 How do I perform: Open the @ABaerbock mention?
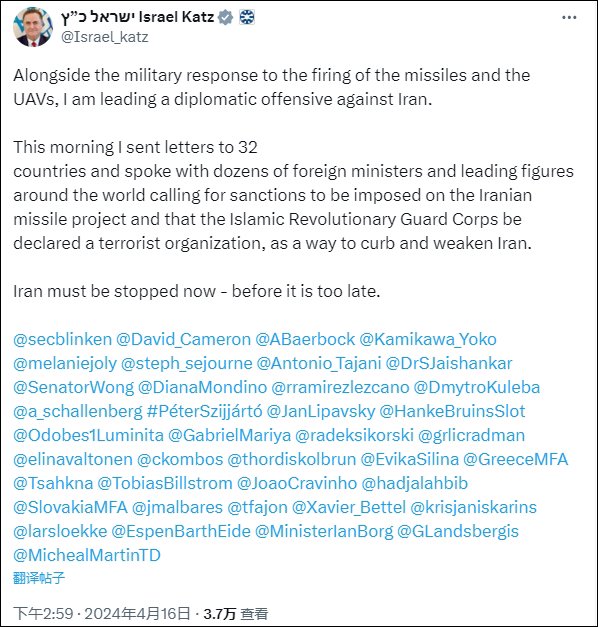305,339
